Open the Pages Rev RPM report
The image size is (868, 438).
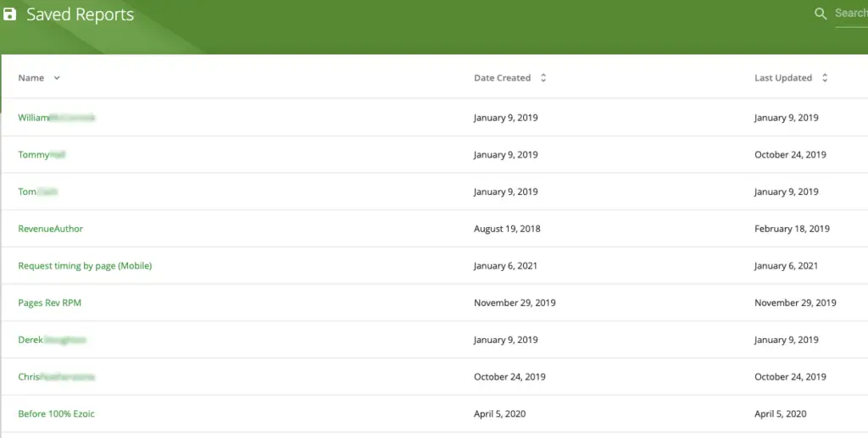pyautogui.click(x=49, y=302)
